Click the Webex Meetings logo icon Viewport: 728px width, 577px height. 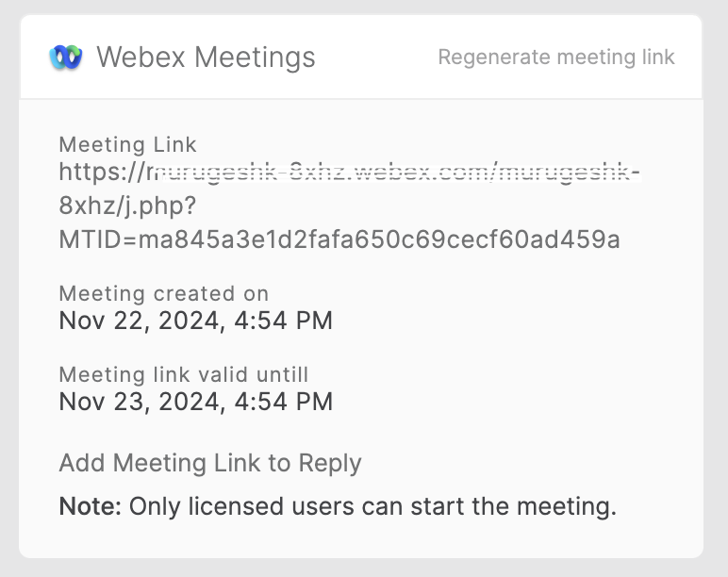point(66,58)
